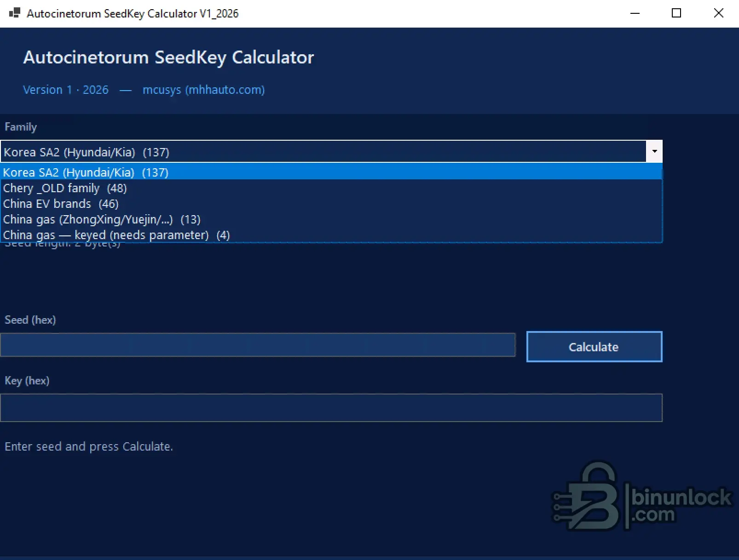
Task: Focus the Seed (hex) input field
Action: (258, 345)
